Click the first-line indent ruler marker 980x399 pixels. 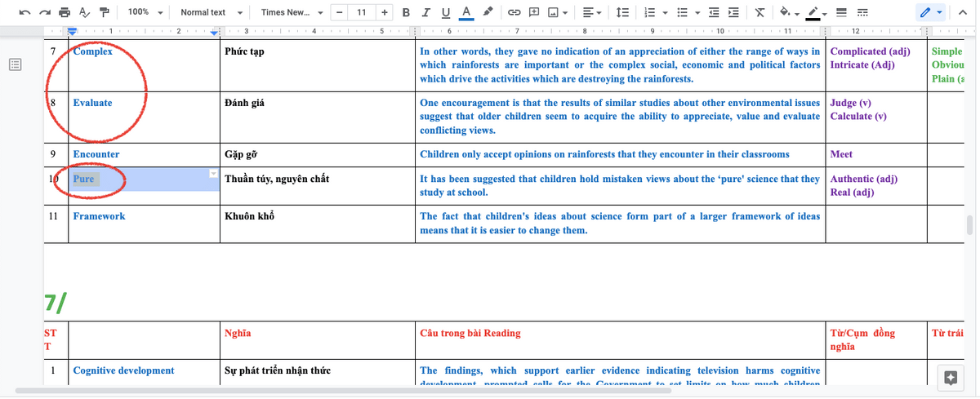[x=72, y=30]
